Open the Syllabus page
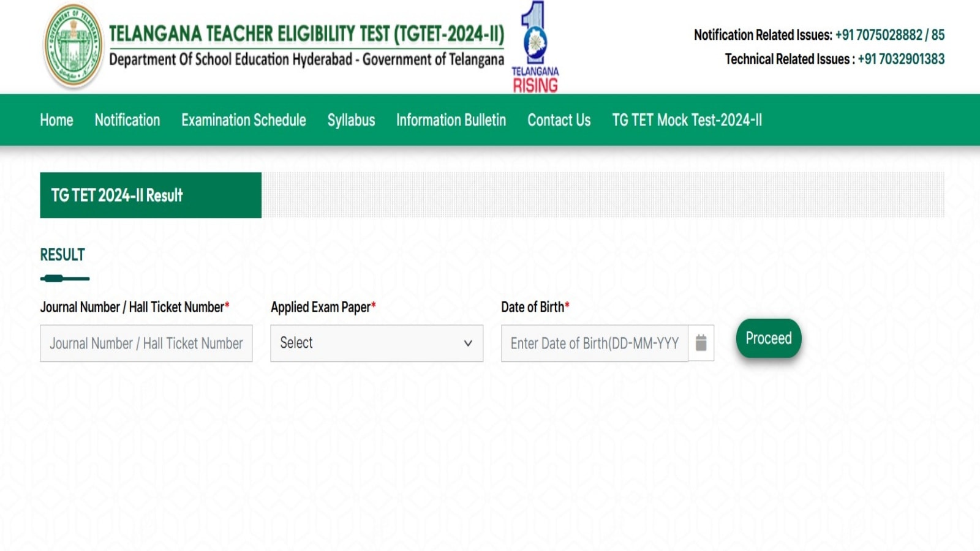Screen dimensions: 980x551 pos(351,120)
